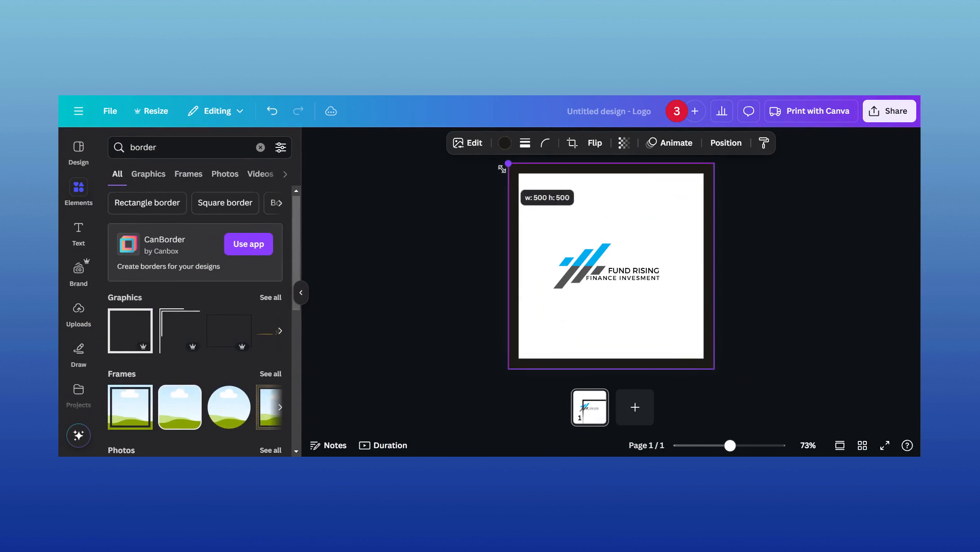Open the Crop tool from the toolbar
The image size is (980, 552).
571,142
